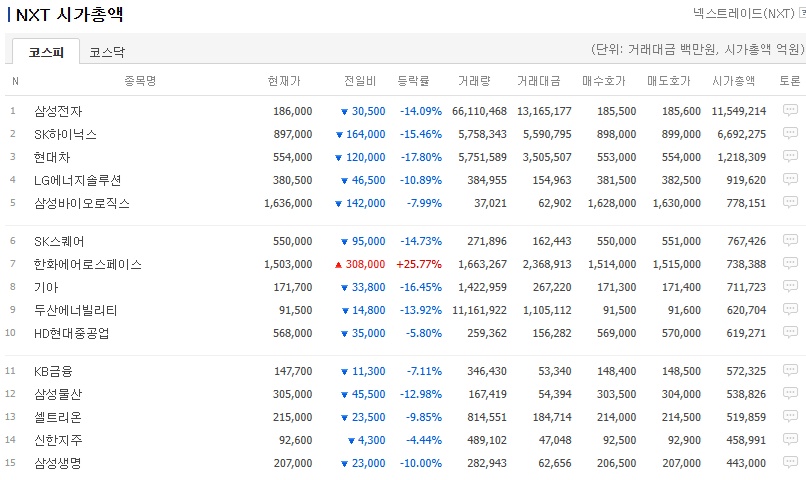Open the 기아 stock page

tap(46, 287)
